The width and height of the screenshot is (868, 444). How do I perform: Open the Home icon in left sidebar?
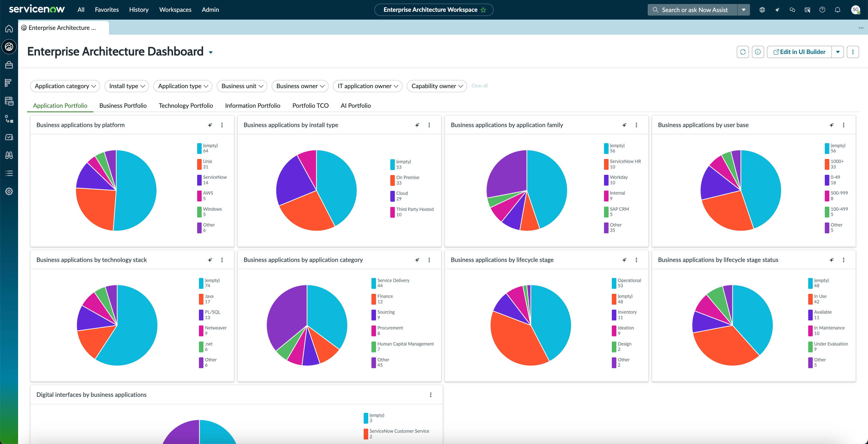point(9,29)
